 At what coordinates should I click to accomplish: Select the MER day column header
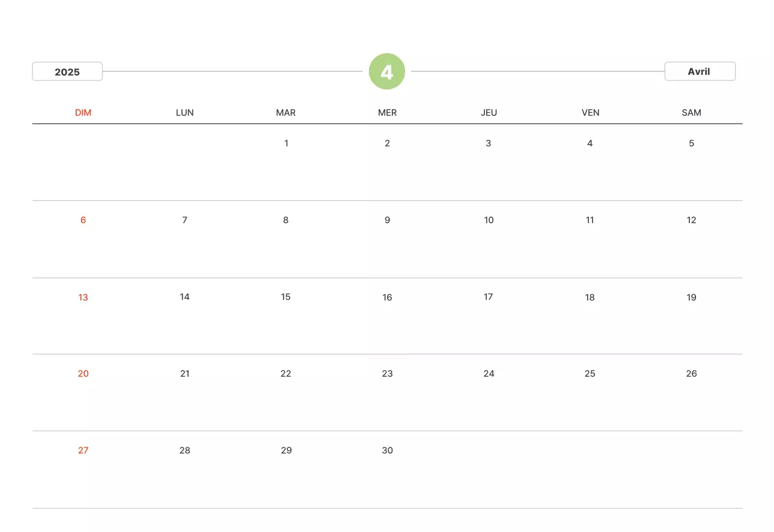388,112
